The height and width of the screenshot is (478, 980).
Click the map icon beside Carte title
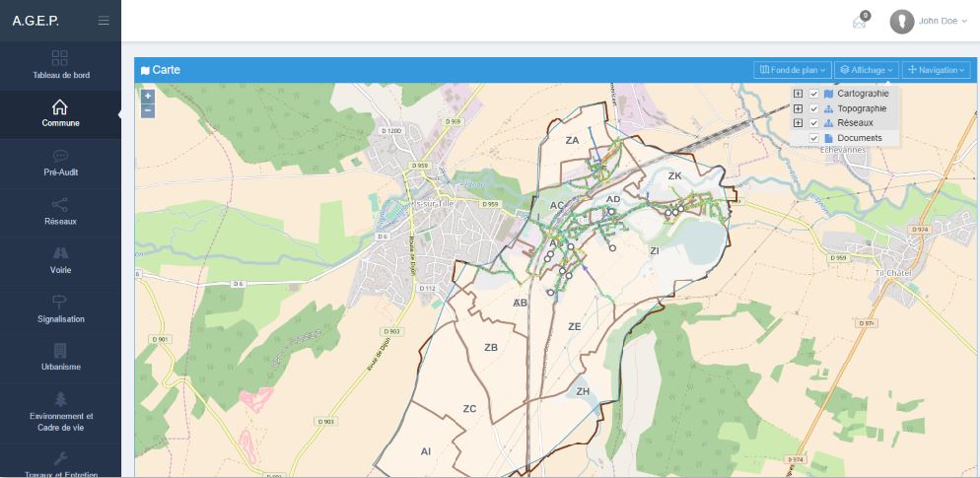pos(145,70)
